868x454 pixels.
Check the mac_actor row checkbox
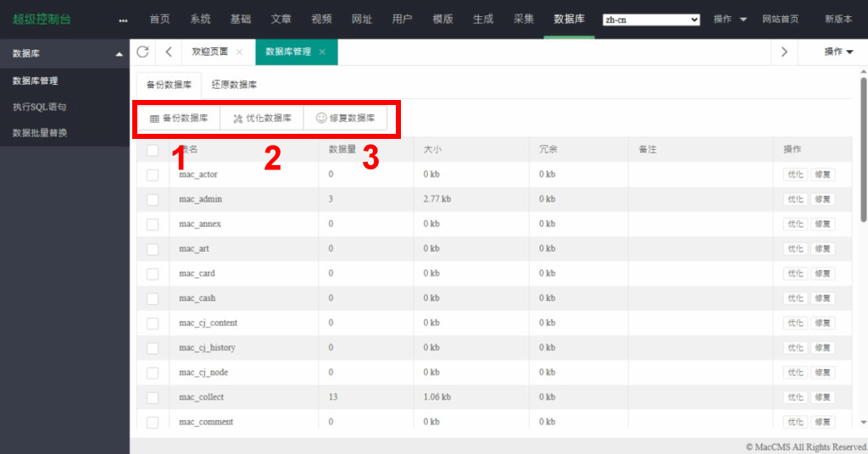[x=153, y=174]
